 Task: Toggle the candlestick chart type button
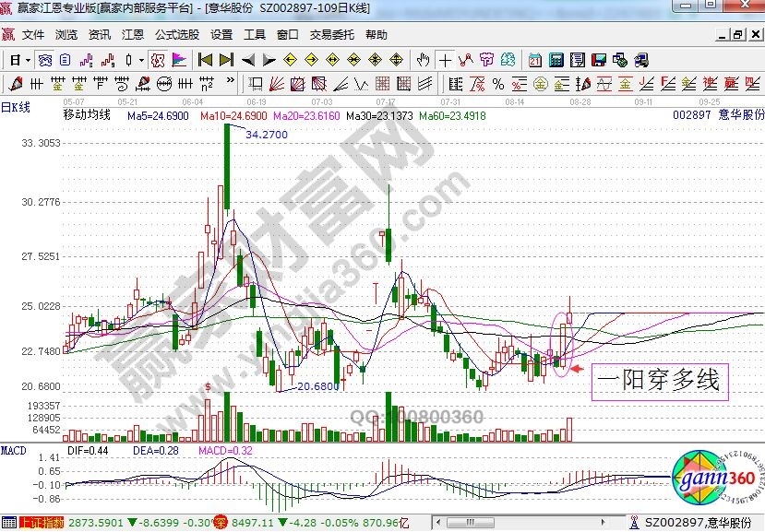pos(129,60)
